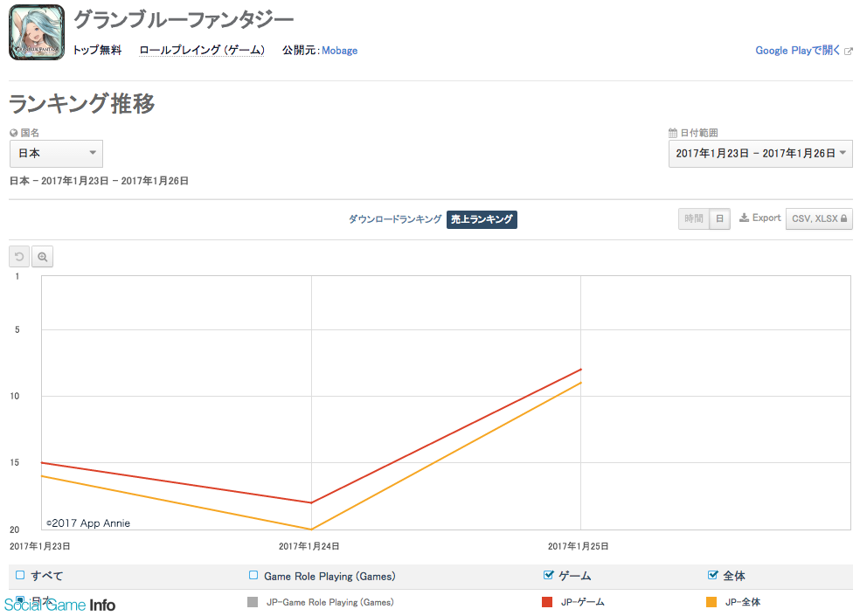Click the ランキング推移 heading
The width and height of the screenshot is (860, 616).
pyautogui.click(x=82, y=104)
